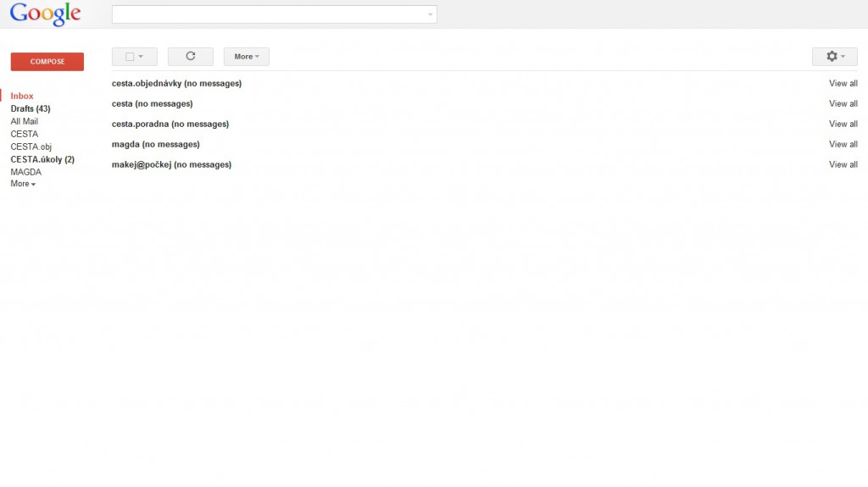Open the All Mail folder
The width and height of the screenshot is (868, 487).
pyautogui.click(x=25, y=121)
